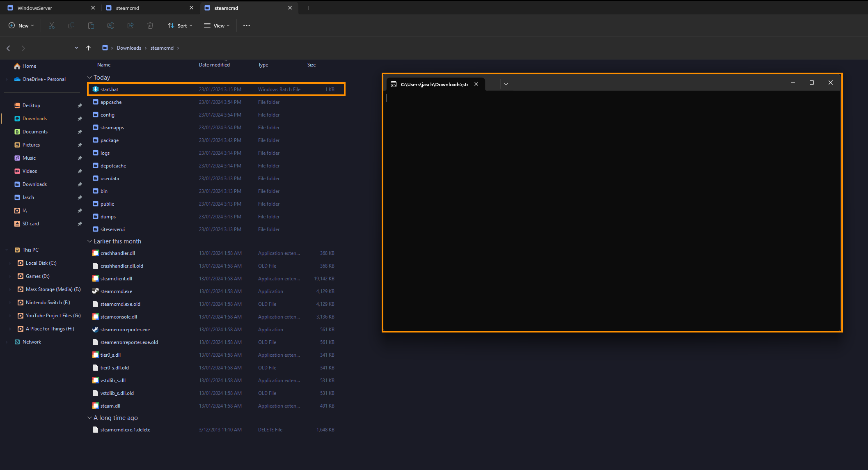Go forward with the right arrow

coord(23,48)
